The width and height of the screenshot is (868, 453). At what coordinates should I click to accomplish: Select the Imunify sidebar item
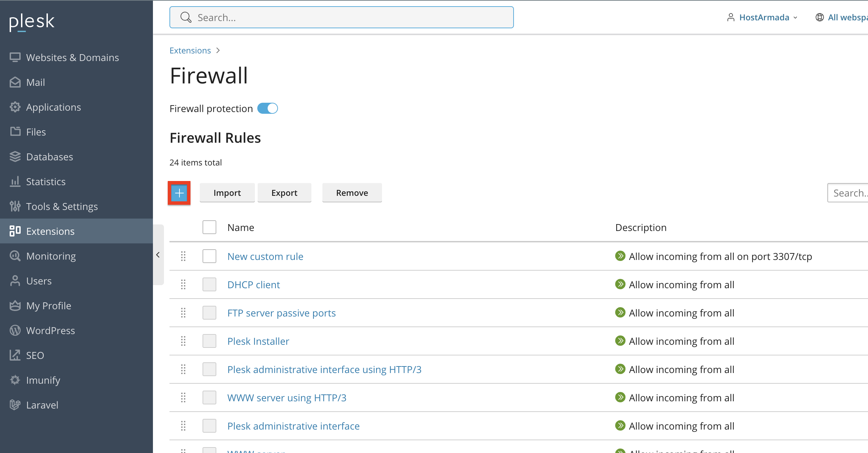[x=76, y=380]
